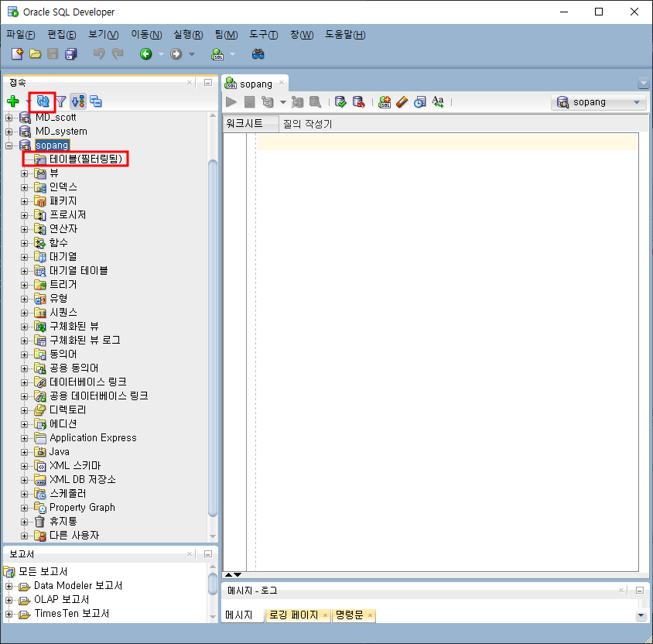Click the Unshared SQL Worksheet icon
Screen dimensions: 653x644
(x=385, y=102)
